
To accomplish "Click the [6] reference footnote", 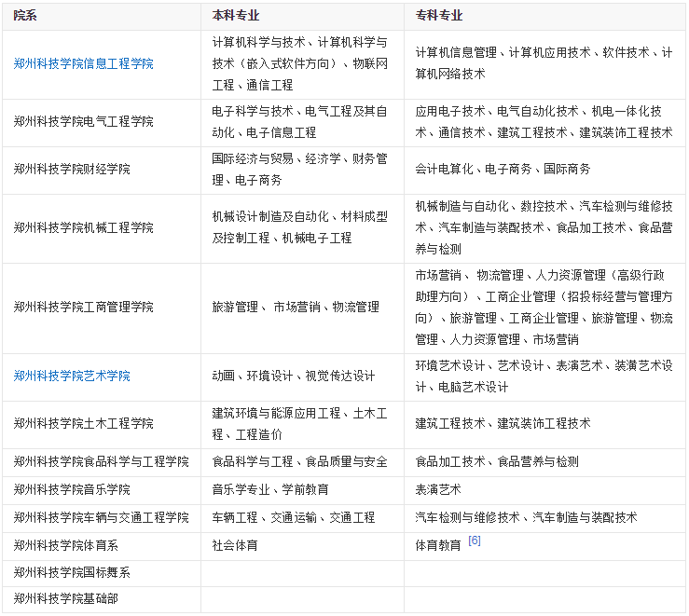I will pos(475,541).
